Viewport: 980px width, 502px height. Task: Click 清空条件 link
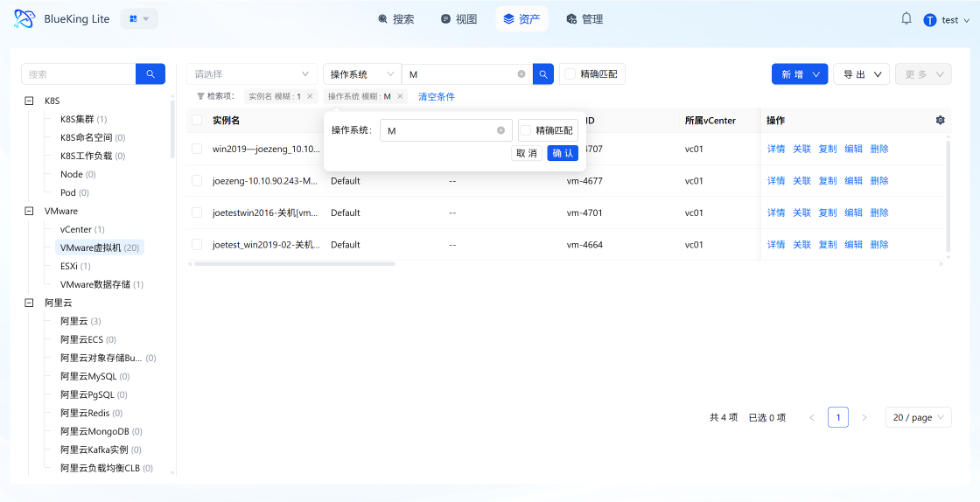click(437, 97)
